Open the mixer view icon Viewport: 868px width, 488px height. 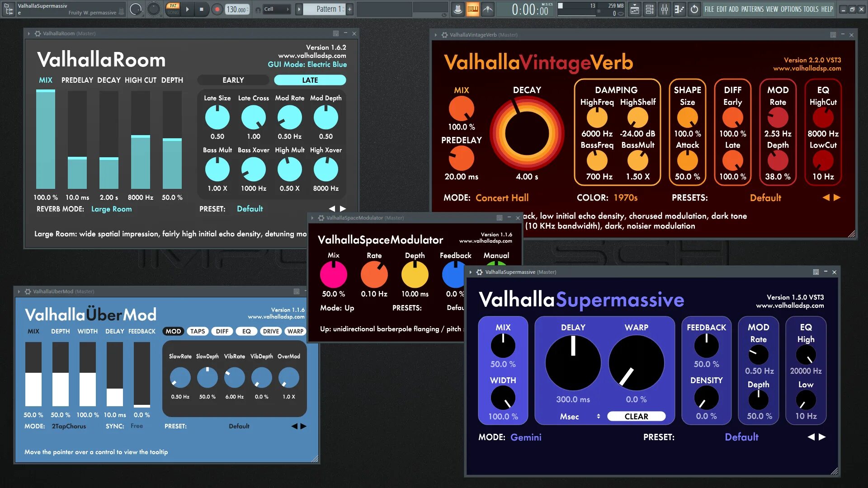point(665,9)
